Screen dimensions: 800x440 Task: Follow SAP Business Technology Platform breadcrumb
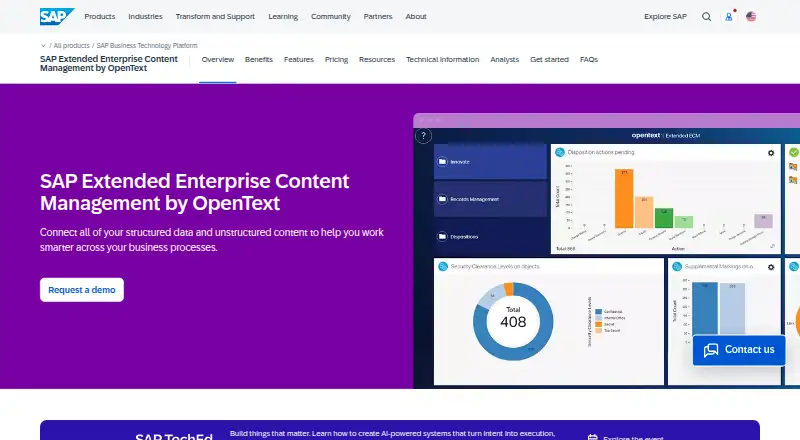(x=147, y=45)
